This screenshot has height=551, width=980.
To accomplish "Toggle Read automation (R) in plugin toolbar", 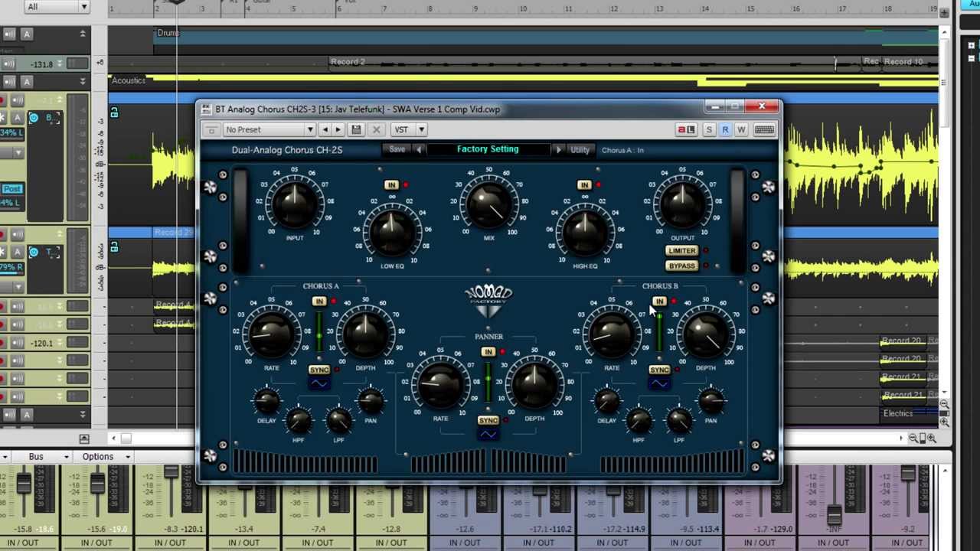I will coord(725,130).
